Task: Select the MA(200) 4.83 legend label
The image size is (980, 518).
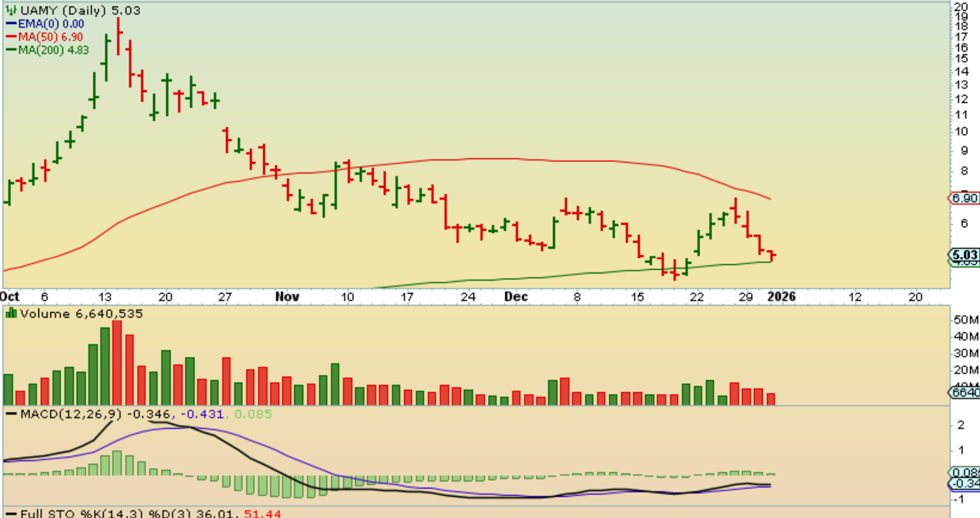Action: point(53,50)
